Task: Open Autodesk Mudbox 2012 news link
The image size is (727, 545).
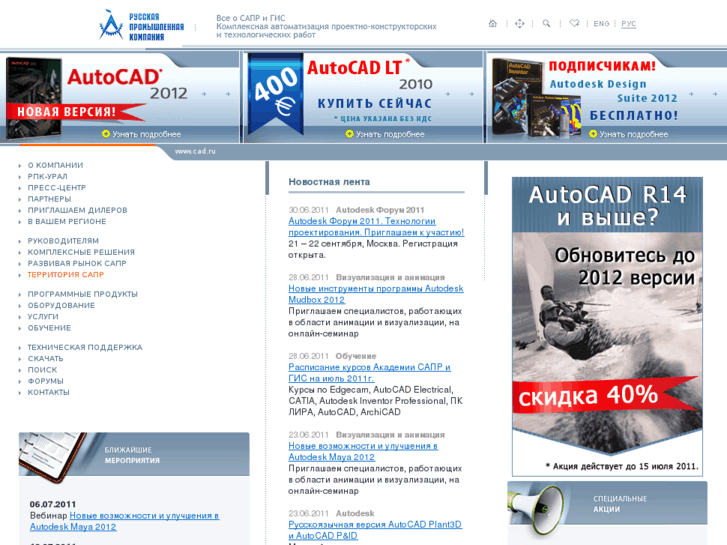Action: point(376,294)
